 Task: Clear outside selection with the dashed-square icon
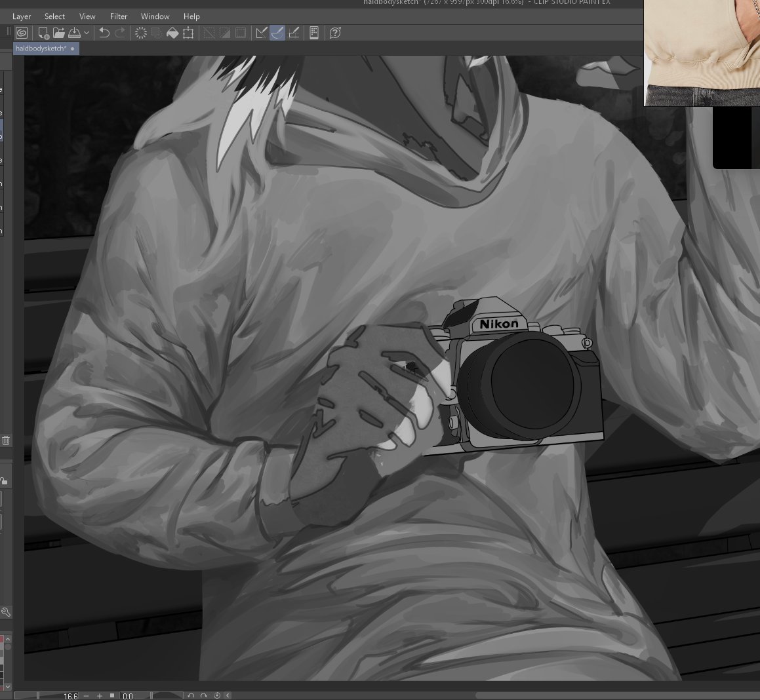pos(157,33)
